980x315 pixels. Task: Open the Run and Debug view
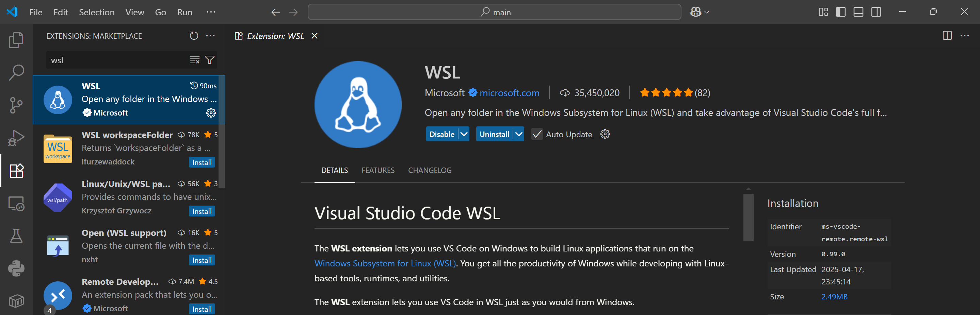point(16,138)
